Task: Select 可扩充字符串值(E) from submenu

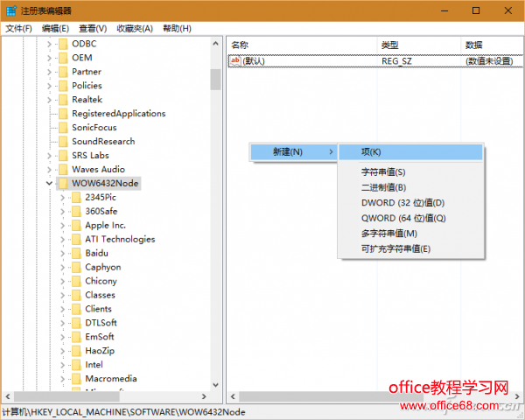Action: 411,248
